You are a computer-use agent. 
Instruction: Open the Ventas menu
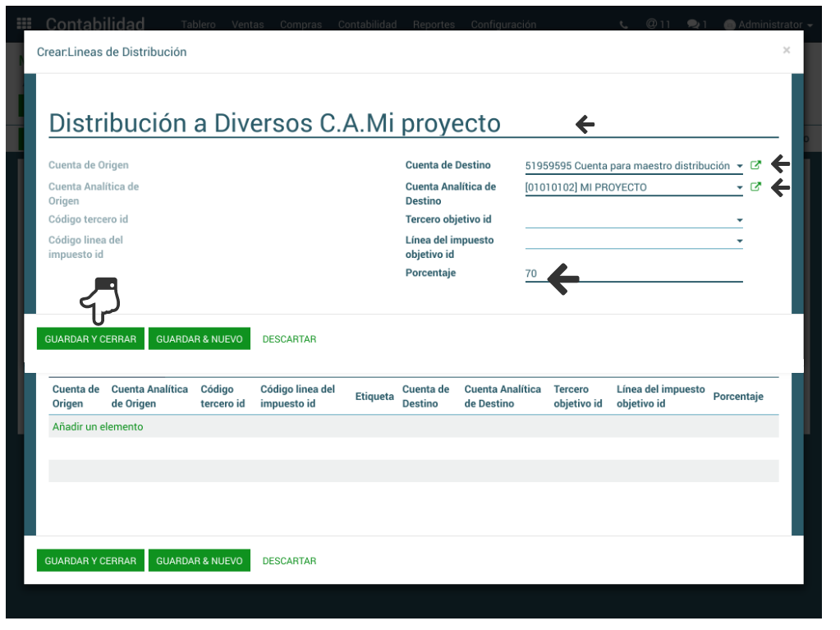click(247, 25)
